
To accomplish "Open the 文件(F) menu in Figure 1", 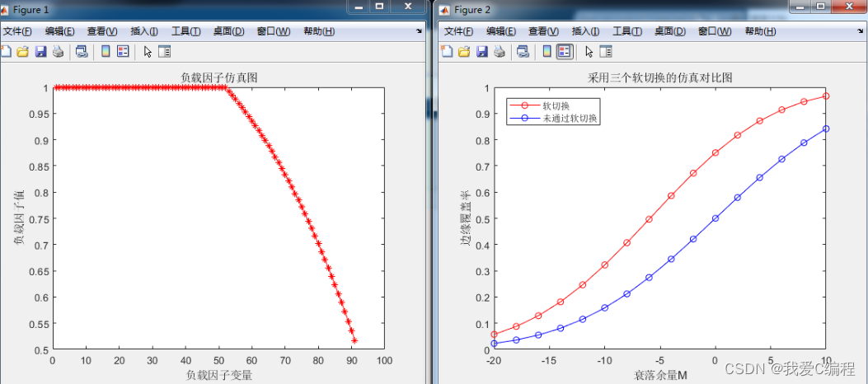I will [16, 31].
